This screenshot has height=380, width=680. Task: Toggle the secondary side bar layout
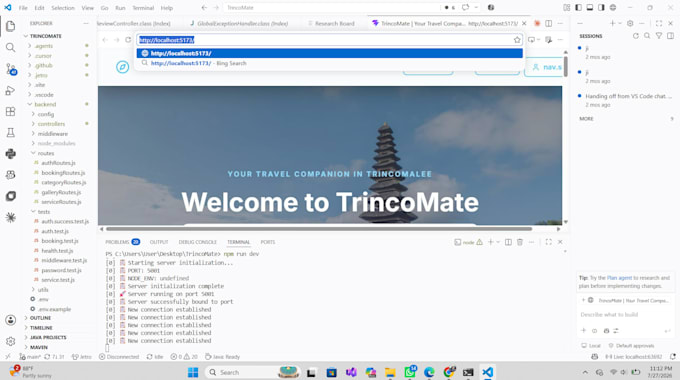coord(601,8)
